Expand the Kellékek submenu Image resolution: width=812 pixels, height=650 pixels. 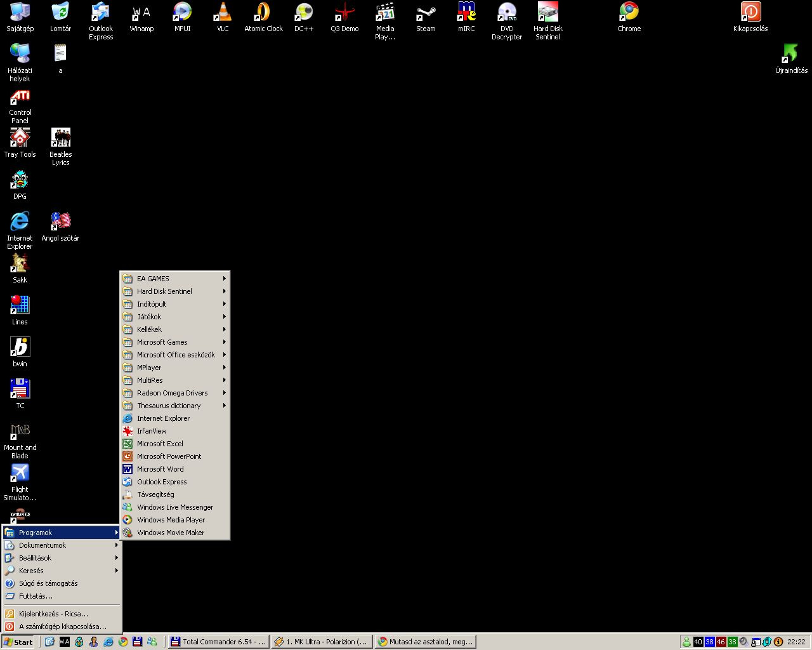(174, 329)
